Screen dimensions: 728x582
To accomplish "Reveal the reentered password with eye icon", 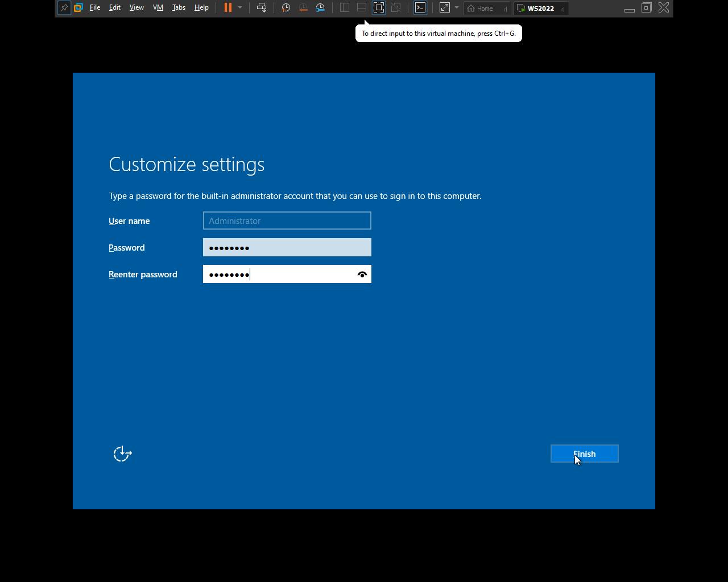I will coord(362,275).
